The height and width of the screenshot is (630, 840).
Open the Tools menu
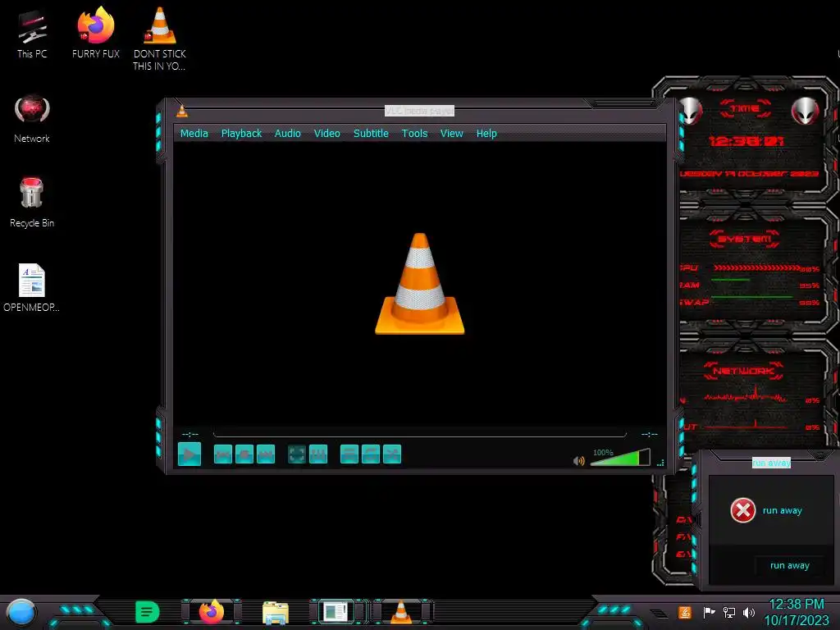pos(414,134)
